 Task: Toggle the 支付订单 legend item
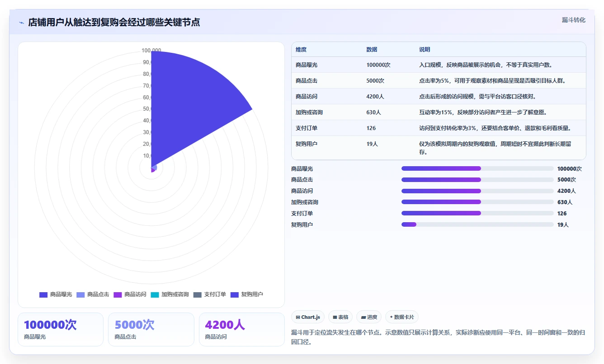pos(209,294)
